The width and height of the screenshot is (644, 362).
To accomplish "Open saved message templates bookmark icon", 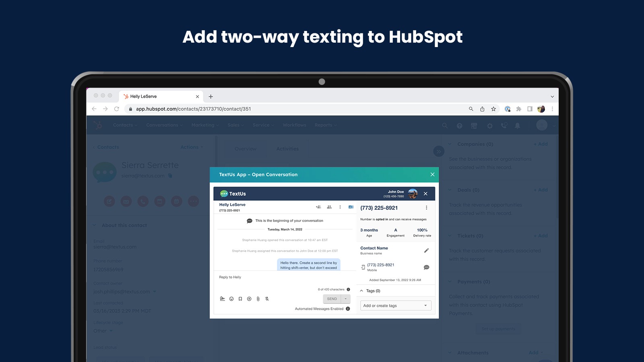I will pyautogui.click(x=240, y=298).
